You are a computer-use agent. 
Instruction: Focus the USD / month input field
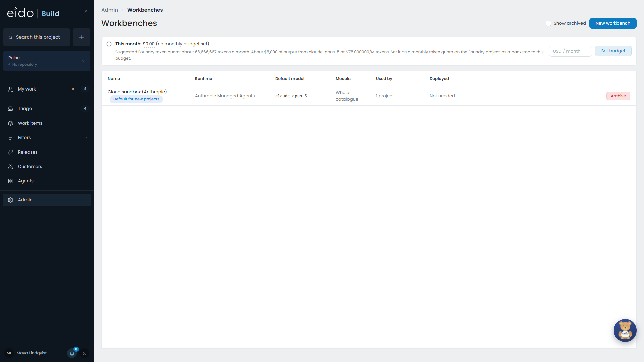tap(570, 51)
